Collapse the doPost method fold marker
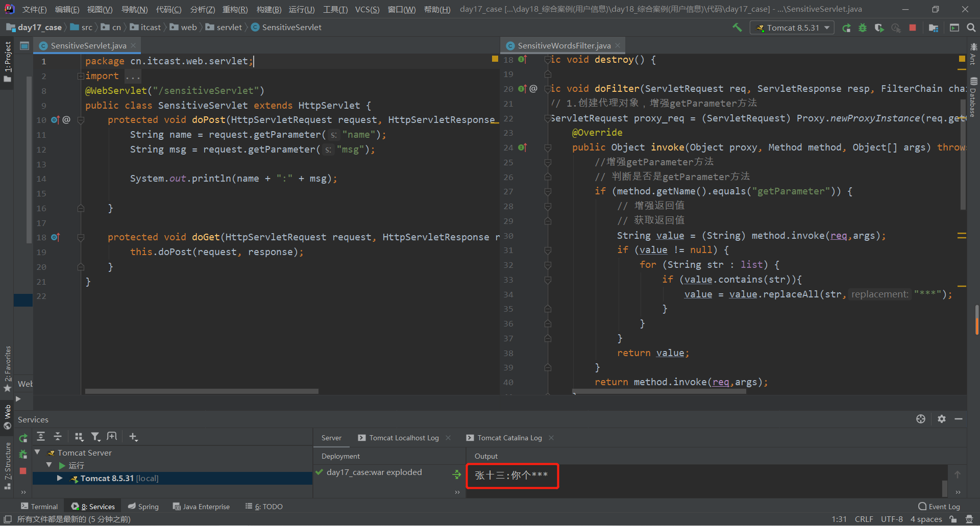The image size is (980, 526). click(x=81, y=120)
